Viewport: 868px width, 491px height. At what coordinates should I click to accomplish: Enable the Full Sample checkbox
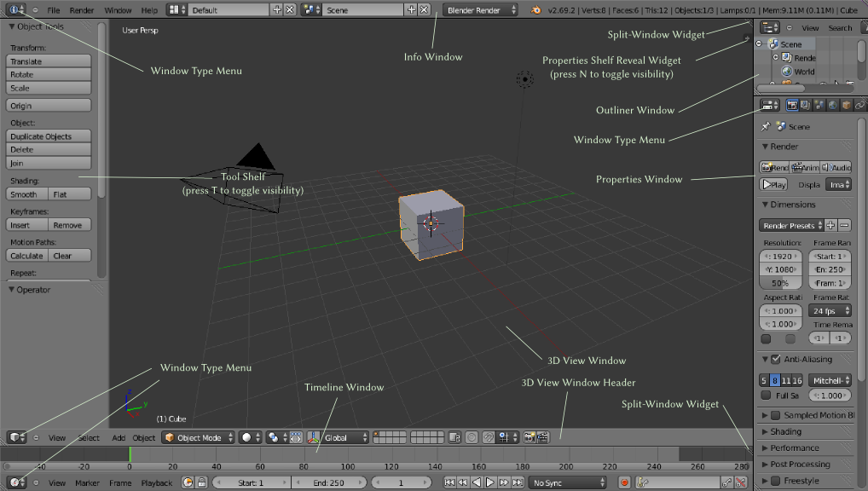tap(766, 396)
